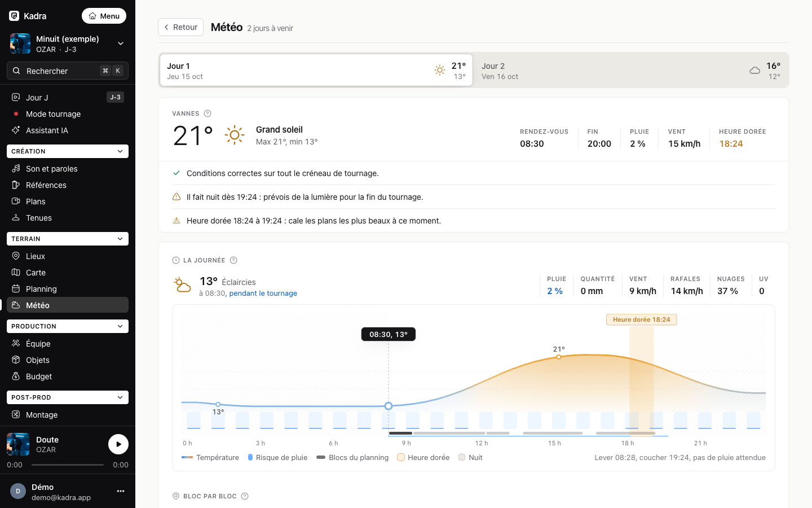Collapse the POST-PROD section

pos(68,397)
